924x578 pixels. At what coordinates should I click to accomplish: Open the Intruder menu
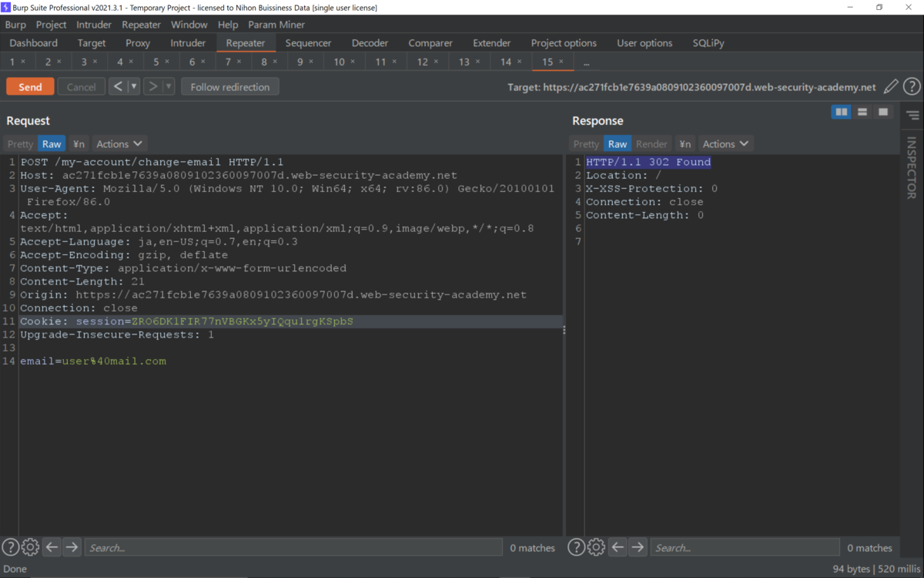click(94, 25)
